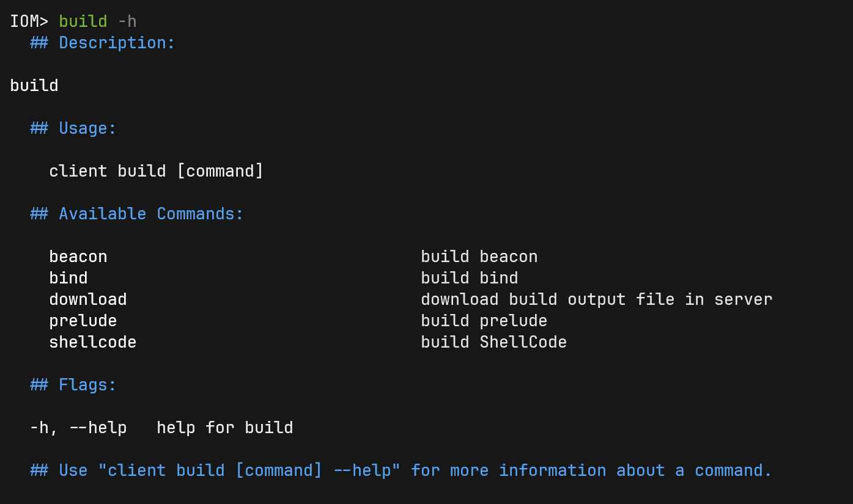Click the '-h, --help' flag entry
The width and height of the screenshot is (853, 504).
point(78,428)
